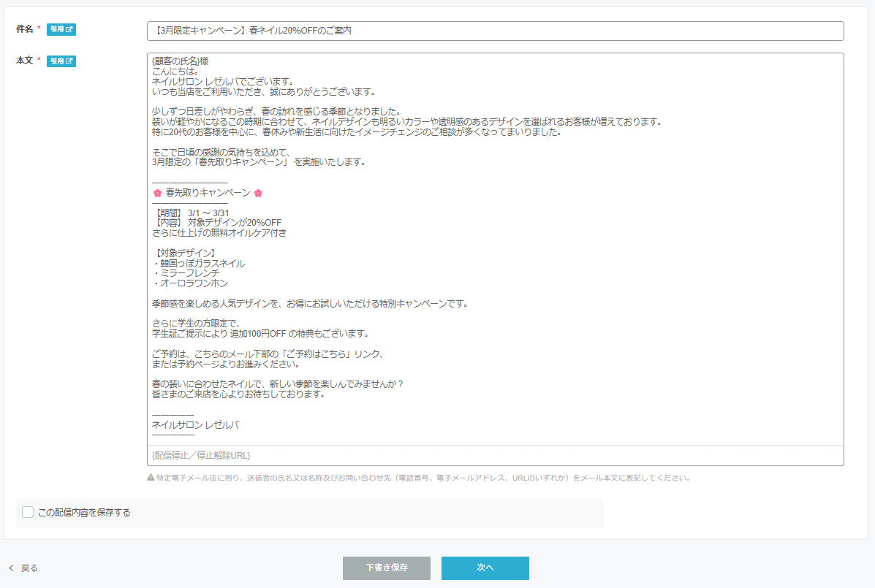Click the 特定電子メール法 warning notice text
The width and height of the screenshot is (875, 588).
419,478
